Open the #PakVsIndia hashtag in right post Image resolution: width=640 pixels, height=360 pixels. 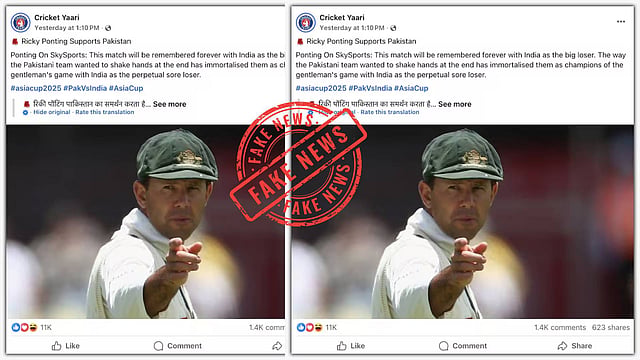click(370, 88)
